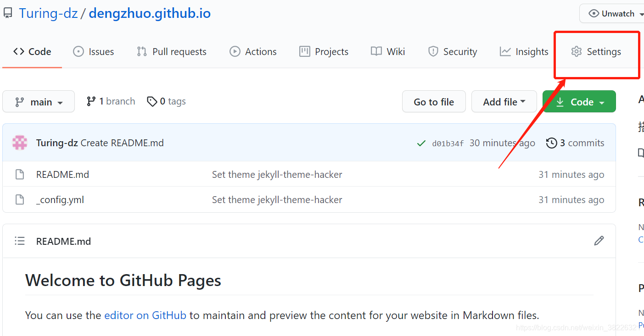View the 3 commits history
Screen dimensions: 644x336
pyautogui.click(x=575, y=143)
